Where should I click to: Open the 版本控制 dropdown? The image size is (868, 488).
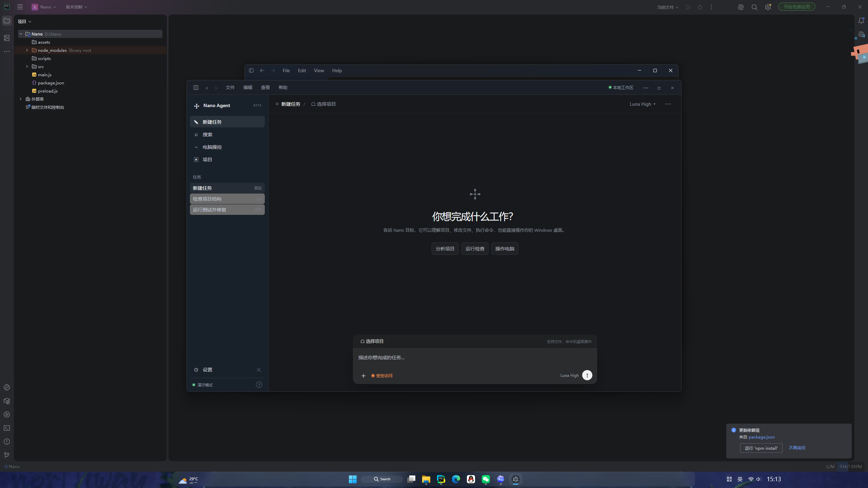(77, 7)
